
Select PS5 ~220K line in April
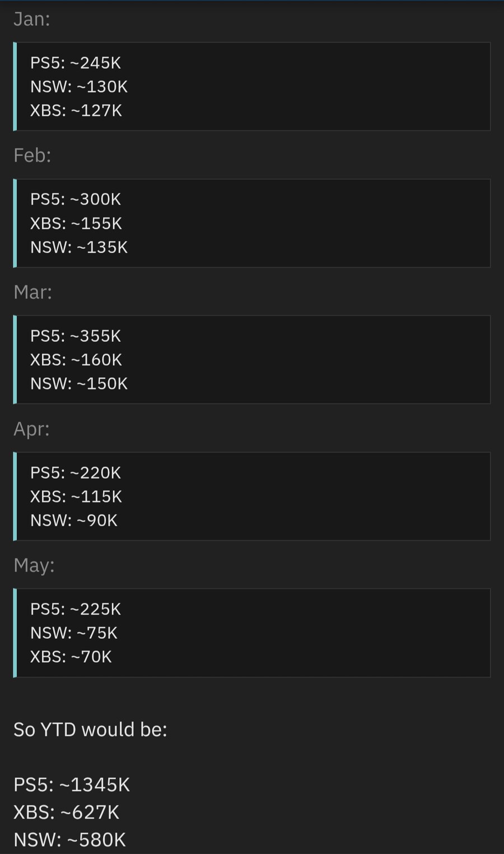click(x=76, y=472)
